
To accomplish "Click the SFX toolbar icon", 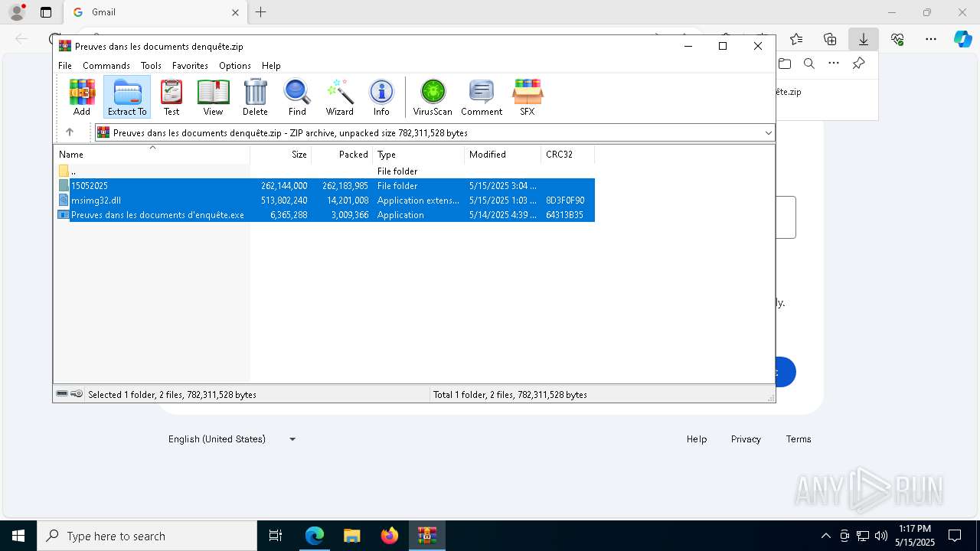I will tap(528, 97).
